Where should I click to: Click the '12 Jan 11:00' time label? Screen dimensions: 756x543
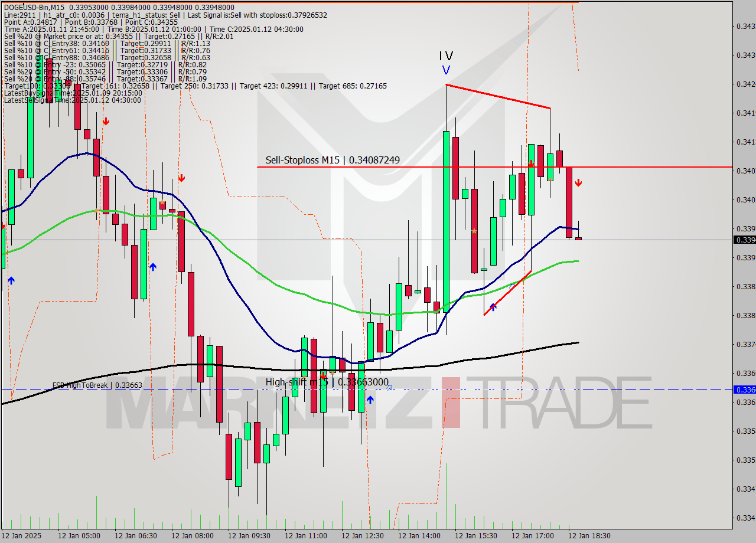pos(306,536)
